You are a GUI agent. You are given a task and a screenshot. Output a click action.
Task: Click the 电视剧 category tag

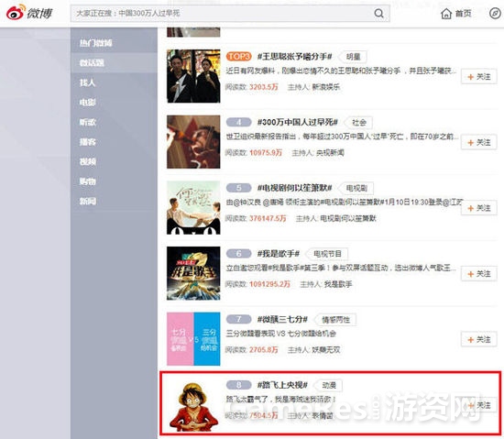point(356,188)
